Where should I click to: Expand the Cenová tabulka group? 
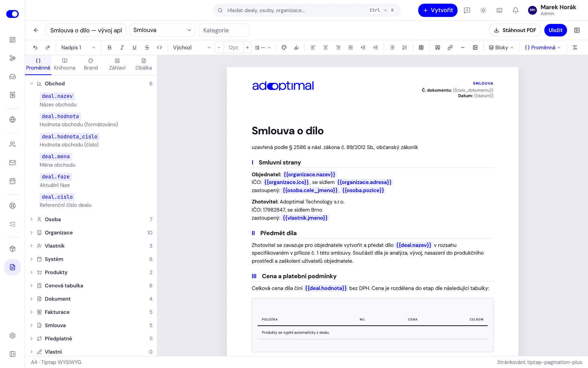(x=91, y=286)
